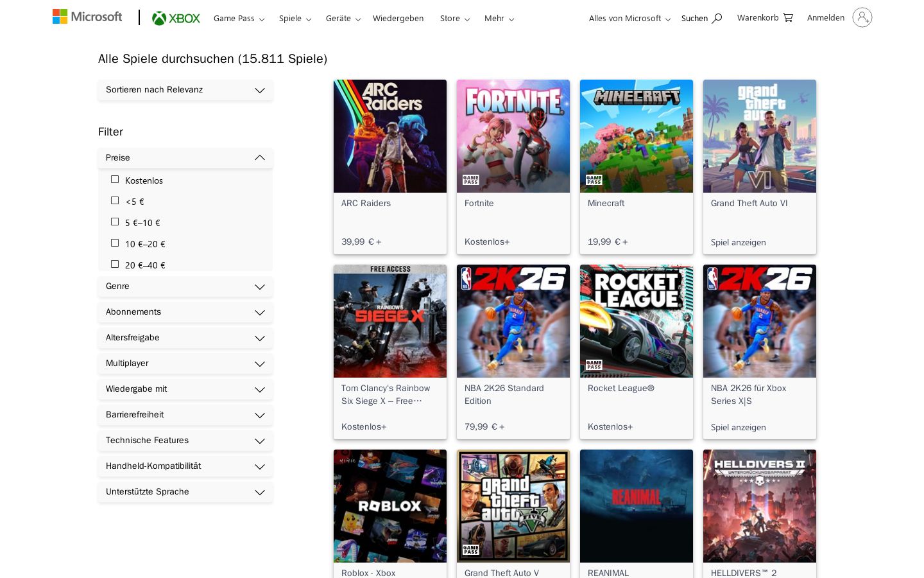Tick the <5 € price checkbox
The width and height of the screenshot is (924, 578).
click(115, 201)
